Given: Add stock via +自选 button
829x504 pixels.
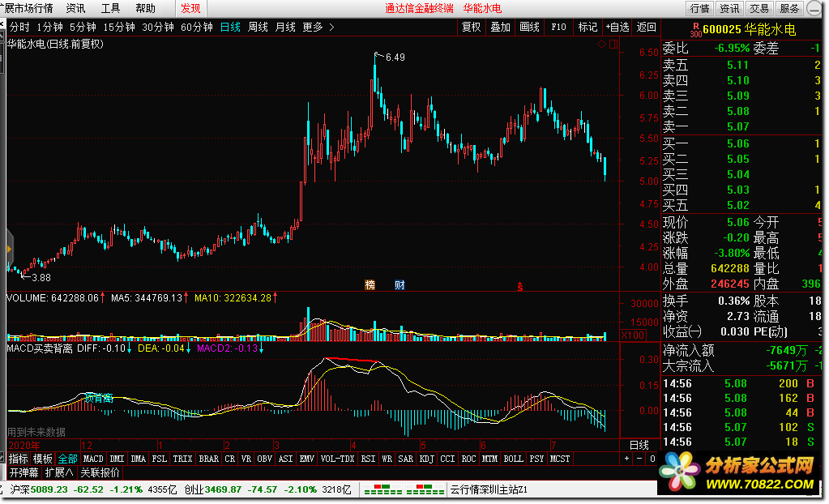Looking at the screenshot, I should pos(617,27).
